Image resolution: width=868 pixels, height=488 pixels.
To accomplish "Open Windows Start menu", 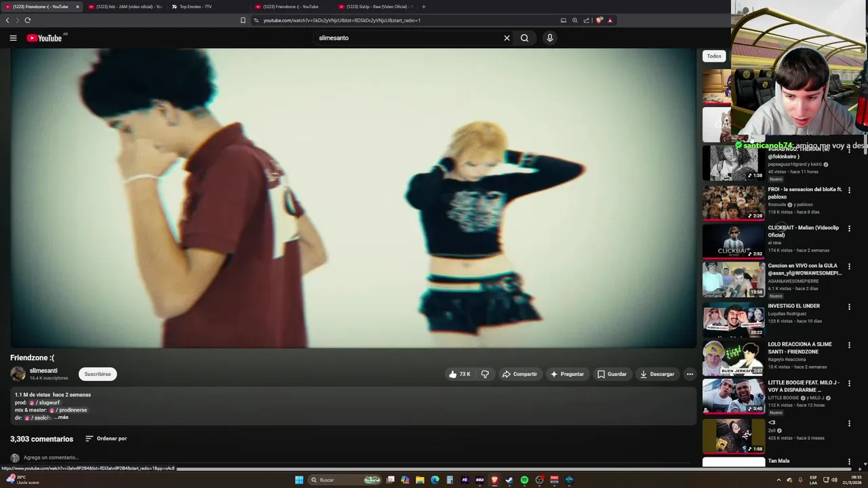I will tap(299, 480).
